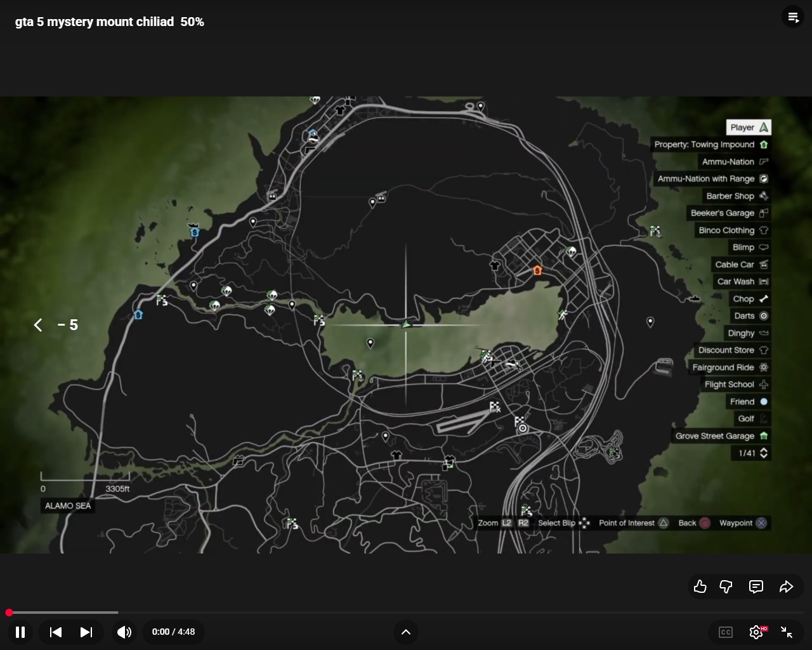Share this video
The height and width of the screenshot is (650, 812).
point(786,587)
